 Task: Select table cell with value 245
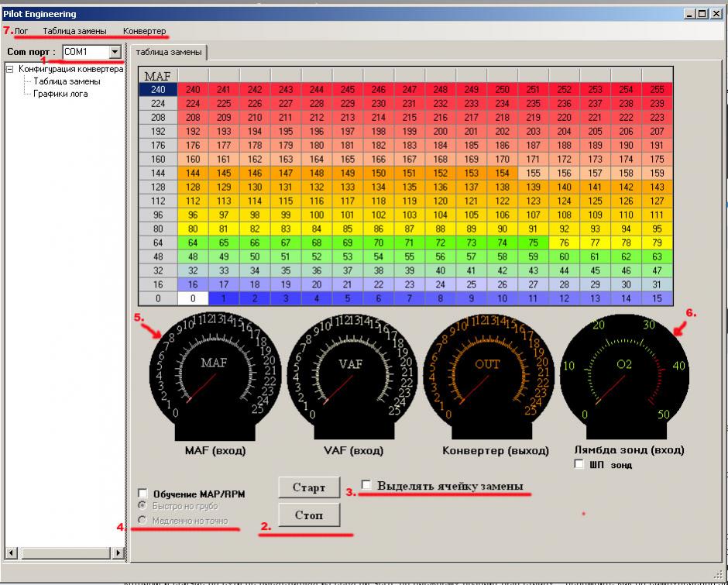[x=348, y=90]
